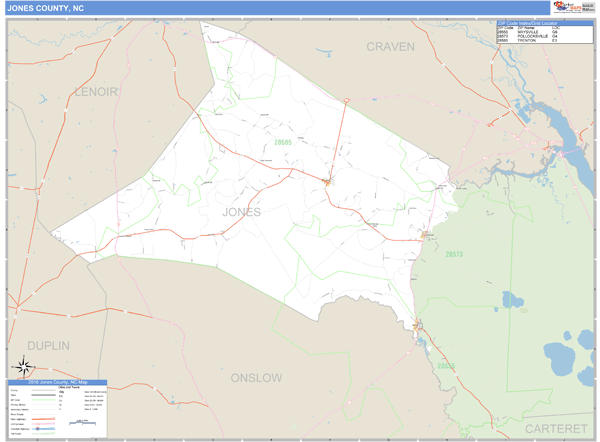Click the 28585 ZIP code label on the map

click(283, 142)
